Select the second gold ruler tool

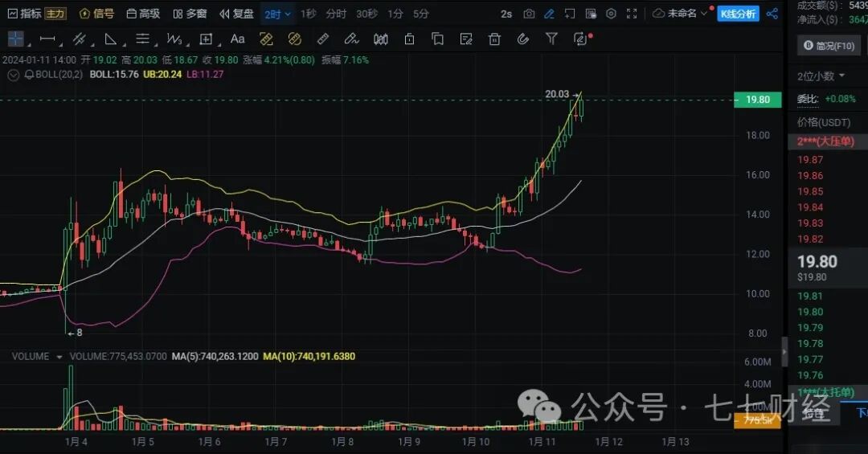click(294, 39)
